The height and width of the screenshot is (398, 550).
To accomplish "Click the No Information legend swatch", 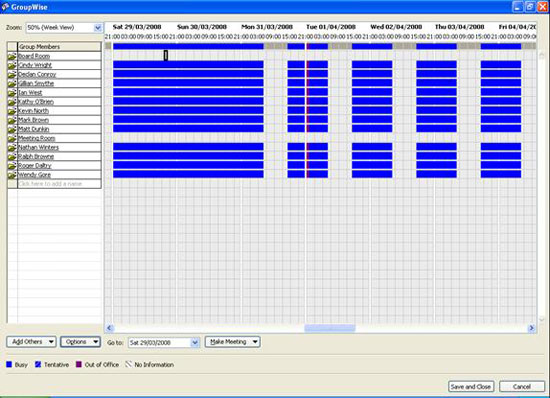I will click(x=128, y=365).
